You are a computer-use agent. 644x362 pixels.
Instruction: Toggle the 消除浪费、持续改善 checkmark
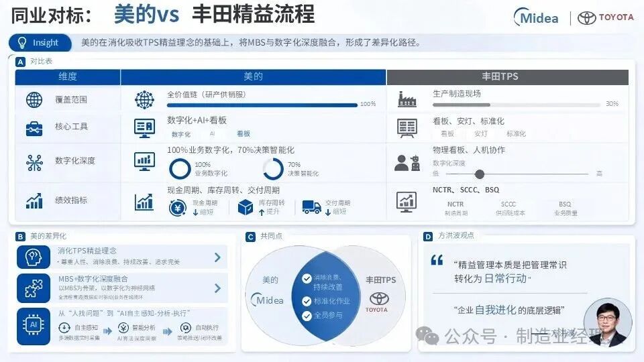tap(307, 279)
